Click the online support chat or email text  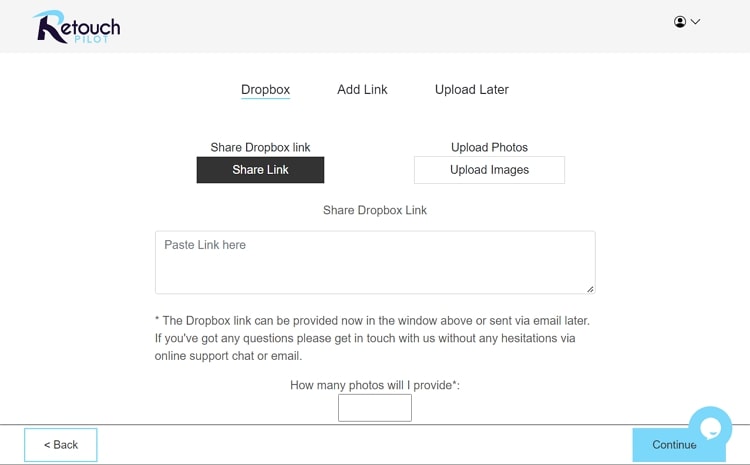click(x=228, y=356)
